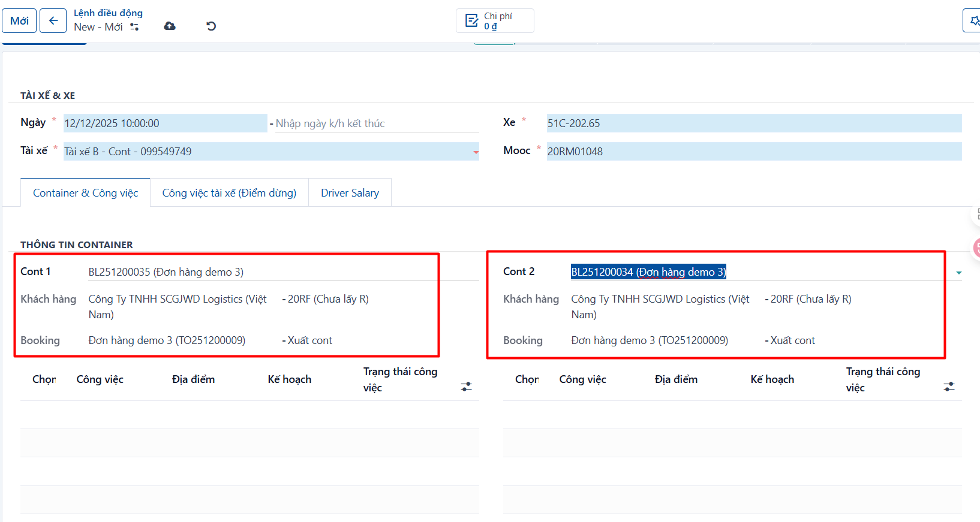This screenshot has width=980, height=522.
Task: Open the actions menu icon beside New - Mới
Action: click(x=134, y=27)
